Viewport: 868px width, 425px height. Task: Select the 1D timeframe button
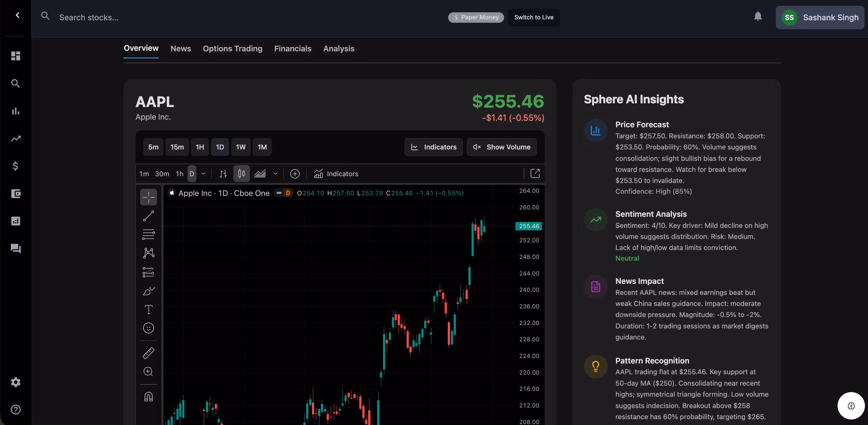tap(220, 147)
